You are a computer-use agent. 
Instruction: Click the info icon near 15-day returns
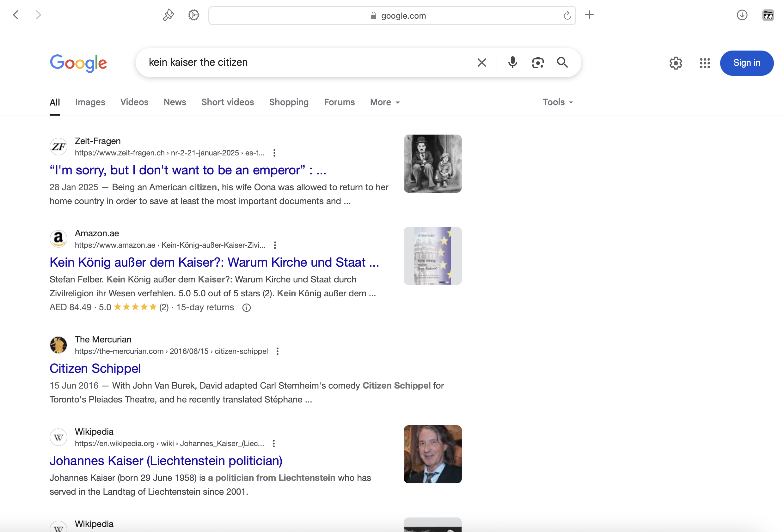pyautogui.click(x=246, y=307)
